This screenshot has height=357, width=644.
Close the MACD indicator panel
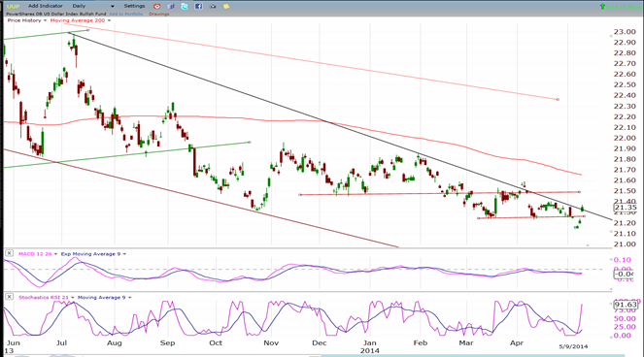[9, 253]
